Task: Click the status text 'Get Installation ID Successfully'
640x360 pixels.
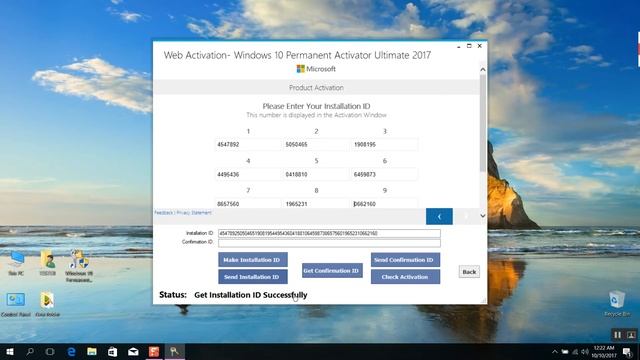Action: pyautogui.click(x=251, y=295)
